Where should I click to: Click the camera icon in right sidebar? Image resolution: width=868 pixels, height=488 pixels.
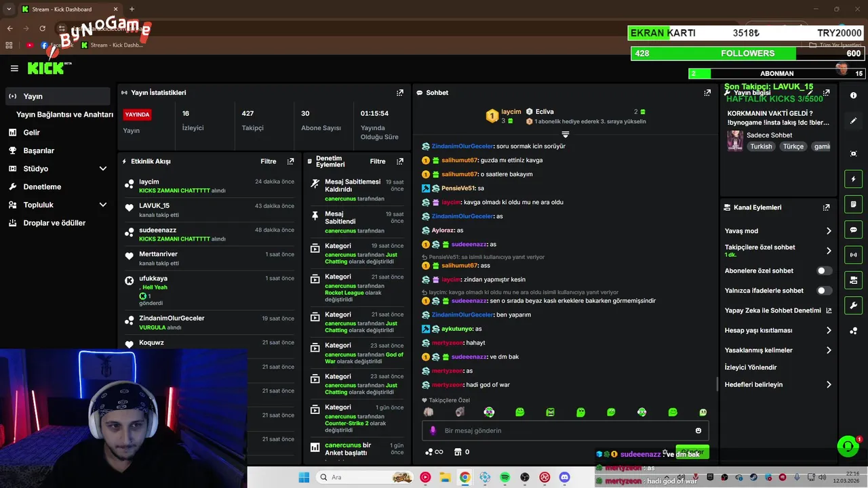pos(854,154)
